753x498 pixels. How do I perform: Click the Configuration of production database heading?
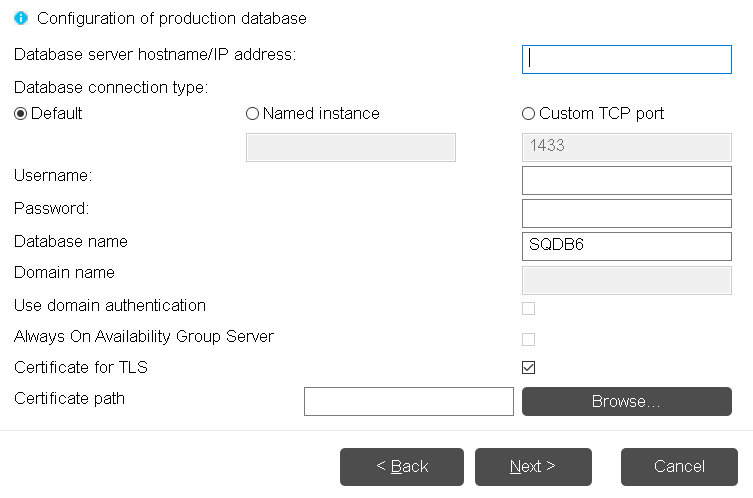(x=171, y=18)
